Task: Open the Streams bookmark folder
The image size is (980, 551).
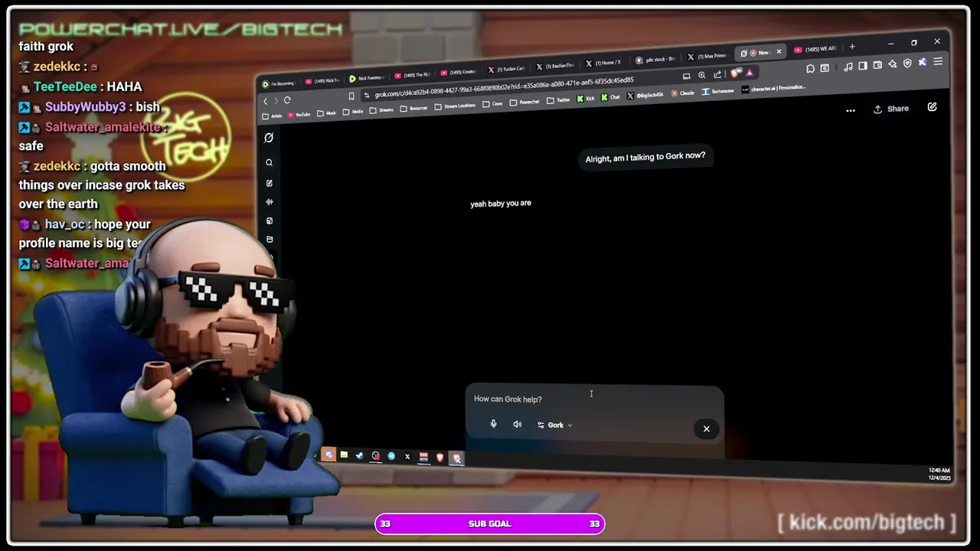Action: click(x=382, y=109)
